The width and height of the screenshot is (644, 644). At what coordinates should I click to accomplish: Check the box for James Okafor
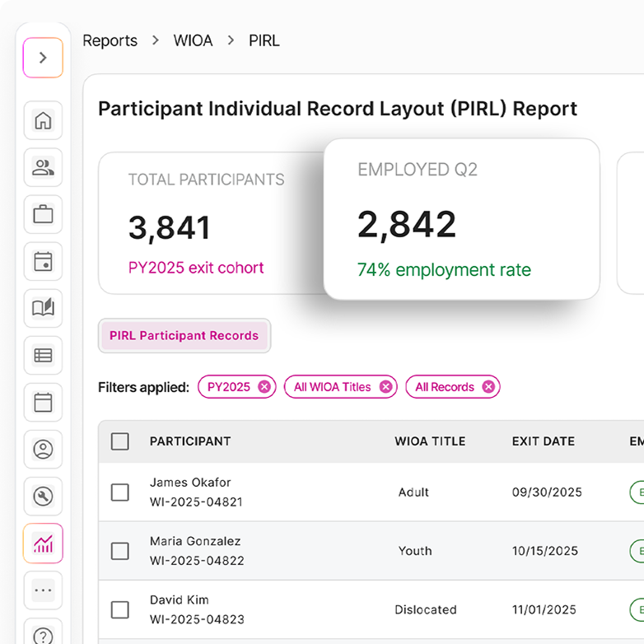120,492
